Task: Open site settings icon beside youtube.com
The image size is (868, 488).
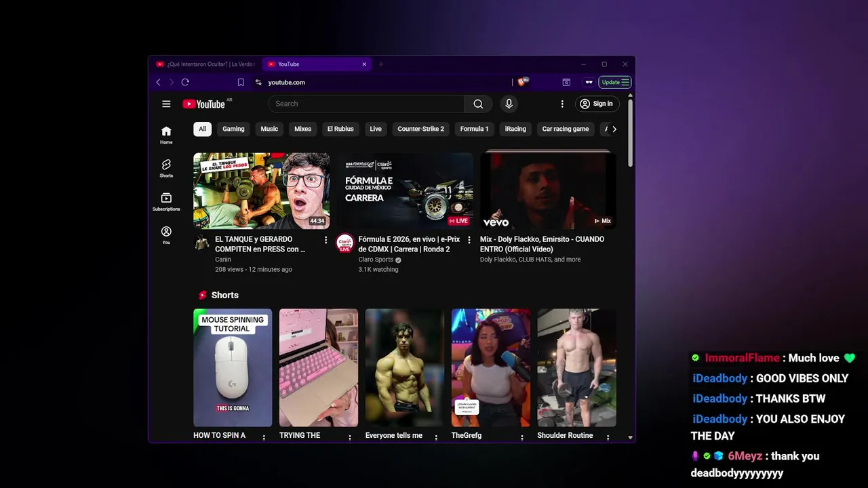Action: (x=258, y=82)
